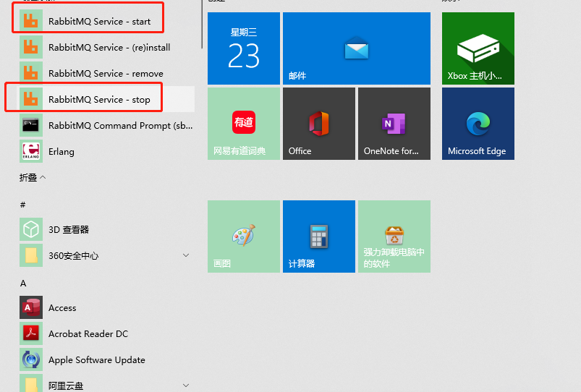Screen dimensions: 581x392
Task: Launch the Microsoft Edge tile
Action: (x=478, y=124)
